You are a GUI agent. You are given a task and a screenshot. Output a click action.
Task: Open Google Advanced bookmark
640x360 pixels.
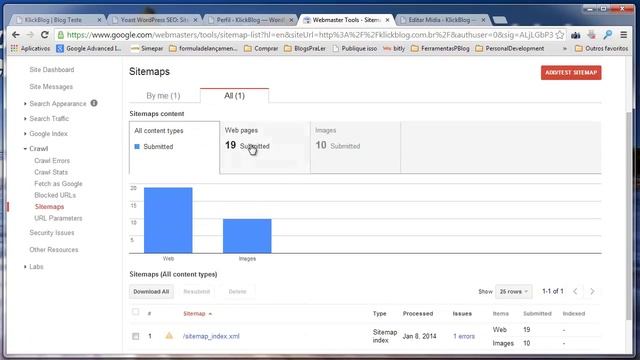click(x=89, y=48)
